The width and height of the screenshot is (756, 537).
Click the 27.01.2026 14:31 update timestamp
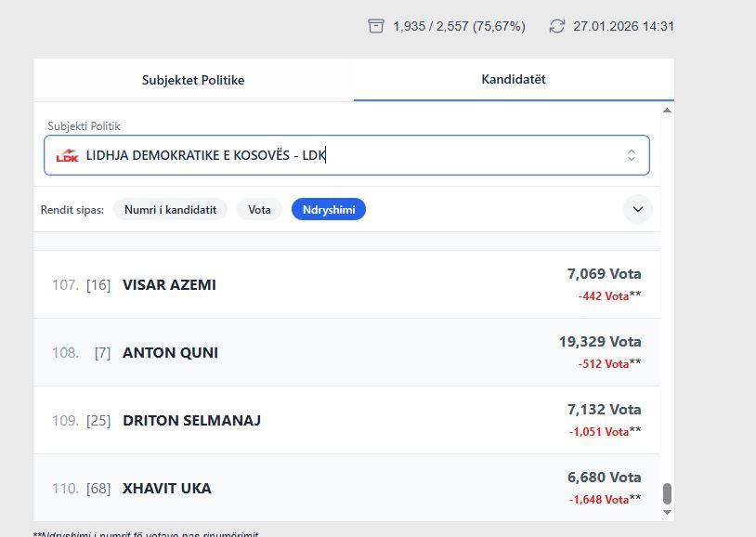click(x=623, y=26)
